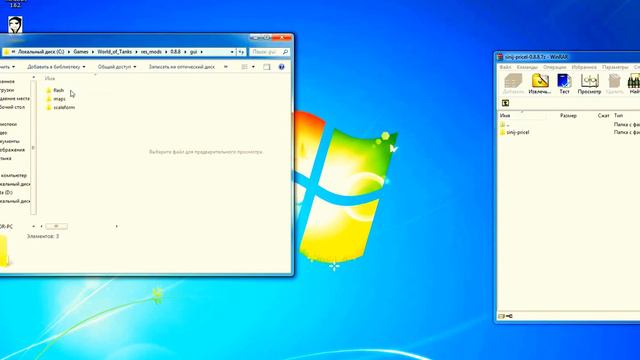Select Недавние места in navigation pane
Image resolution: width=640 pixels, height=360 pixels.
[x=14, y=98]
